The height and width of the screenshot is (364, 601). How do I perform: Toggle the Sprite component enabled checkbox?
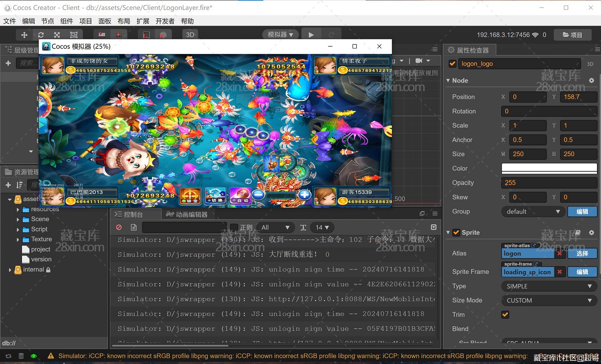click(x=456, y=232)
